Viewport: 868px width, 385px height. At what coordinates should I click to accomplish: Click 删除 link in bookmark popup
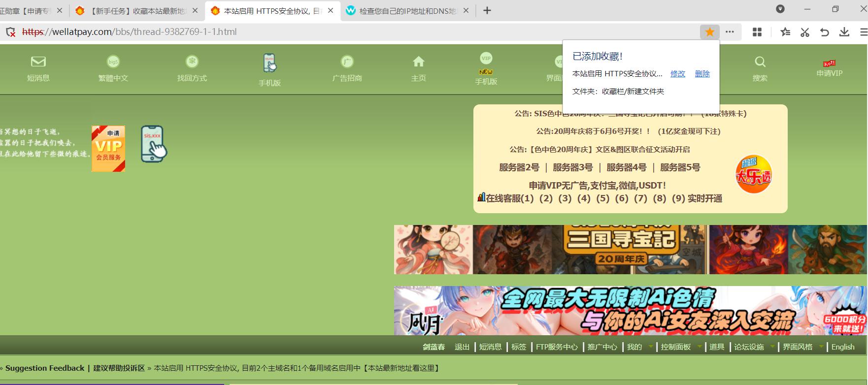702,74
